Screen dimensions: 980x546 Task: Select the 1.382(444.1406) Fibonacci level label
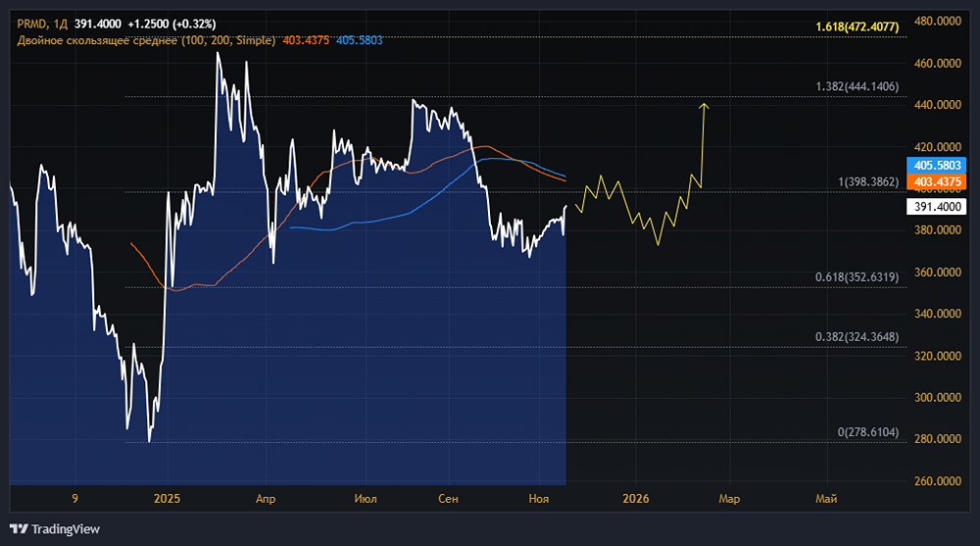pos(857,87)
